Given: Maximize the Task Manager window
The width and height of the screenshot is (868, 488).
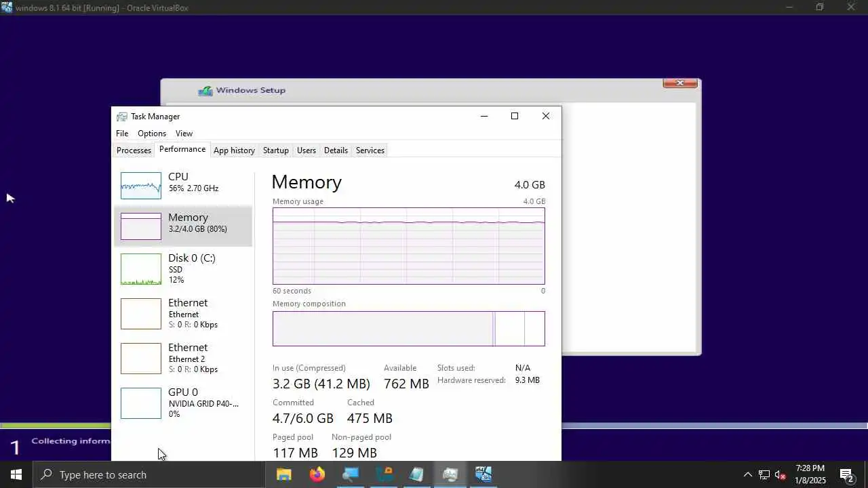Looking at the screenshot, I should coord(515,116).
